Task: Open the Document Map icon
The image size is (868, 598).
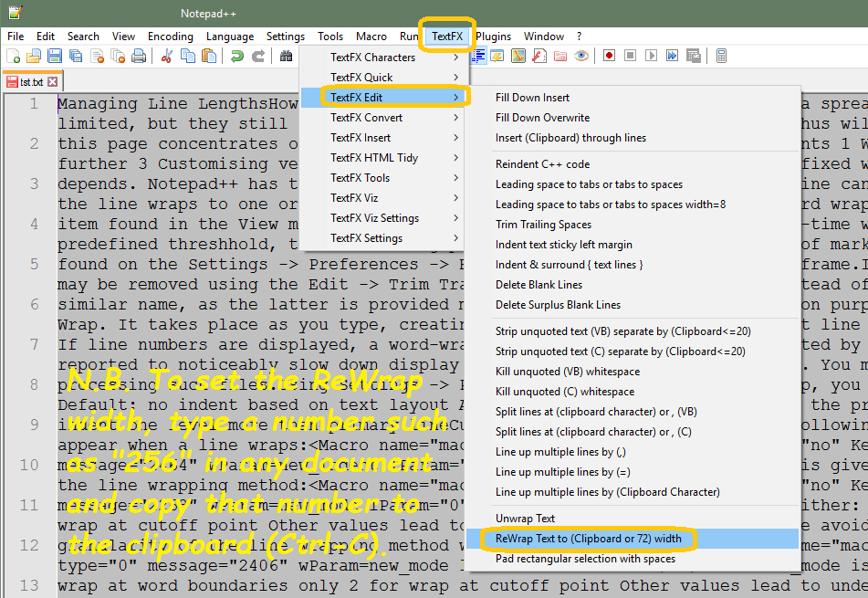Action: click(x=518, y=56)
